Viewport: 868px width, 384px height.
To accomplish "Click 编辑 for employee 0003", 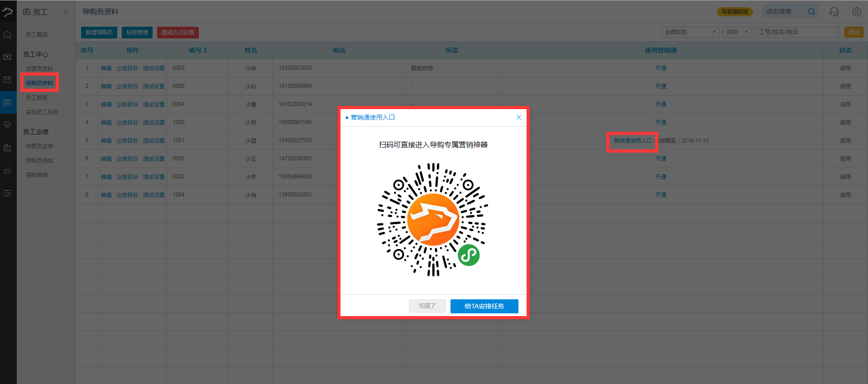I will point(106,68).
